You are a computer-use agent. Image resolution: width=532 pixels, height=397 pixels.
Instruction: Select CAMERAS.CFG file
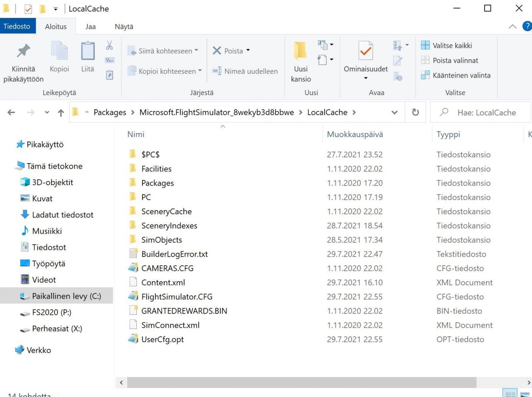[167, 268]
